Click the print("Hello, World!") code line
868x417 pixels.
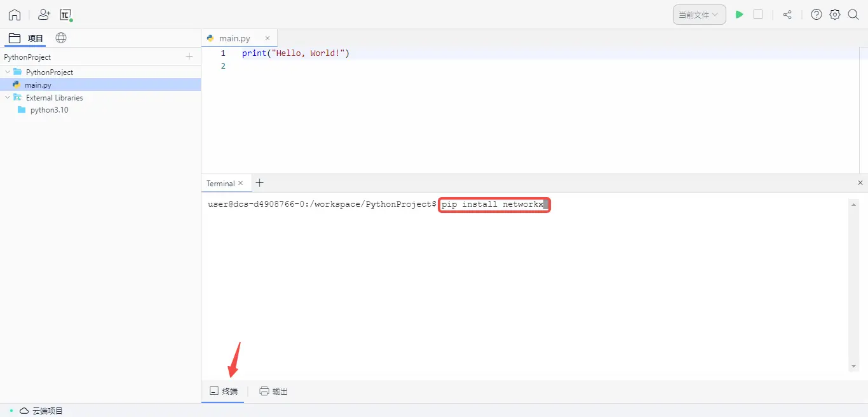295,53
